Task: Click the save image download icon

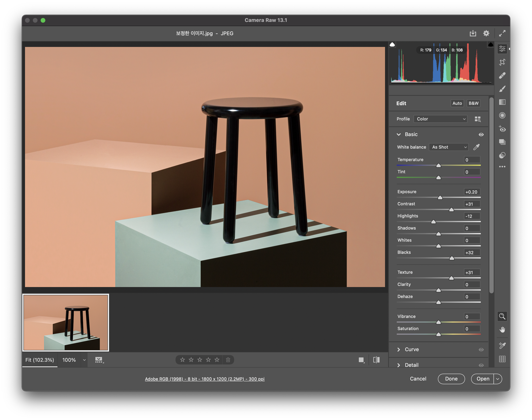Action: 473,33
